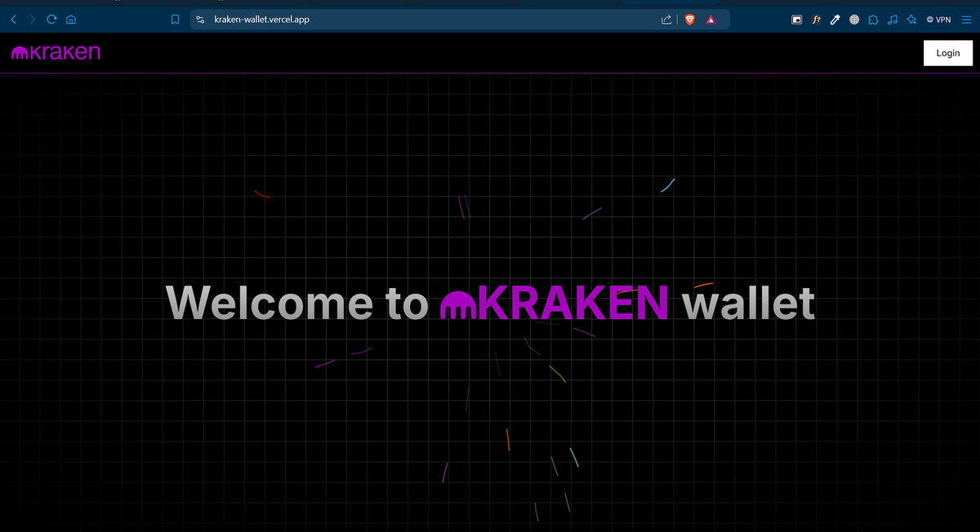Image resolution: width=980 pixels, height=532 pixels.
Task: Open the browser home page icon
Action: (70, 20)
